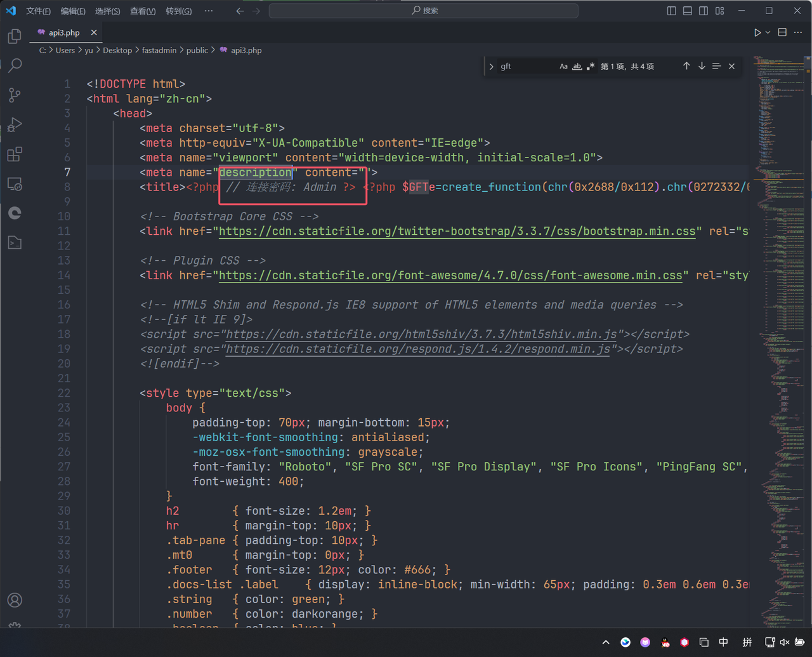Open the Extensions view
Screen dimensions: 812x657
[15, 154]
